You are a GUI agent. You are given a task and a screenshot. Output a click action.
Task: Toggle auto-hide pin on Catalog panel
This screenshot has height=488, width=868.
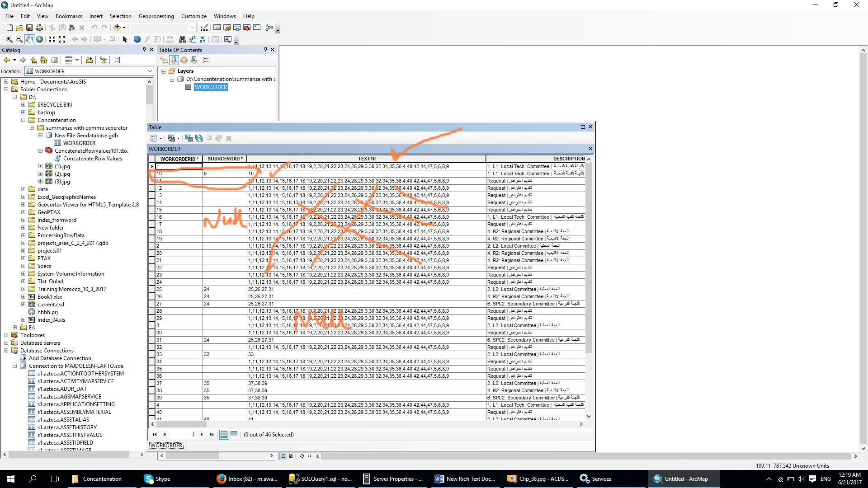coord(144,50)
